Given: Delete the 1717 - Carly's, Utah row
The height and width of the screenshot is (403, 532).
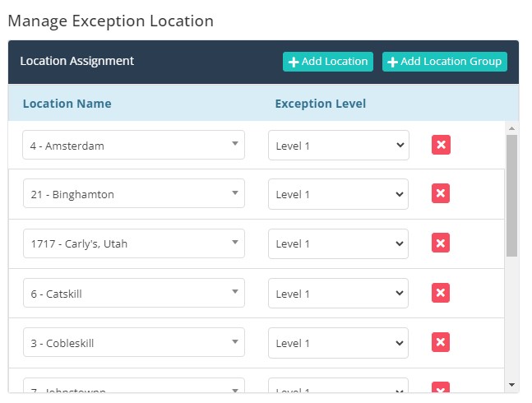Looking at the screenshot, I should pyautogui.click(x=441, y=243).
